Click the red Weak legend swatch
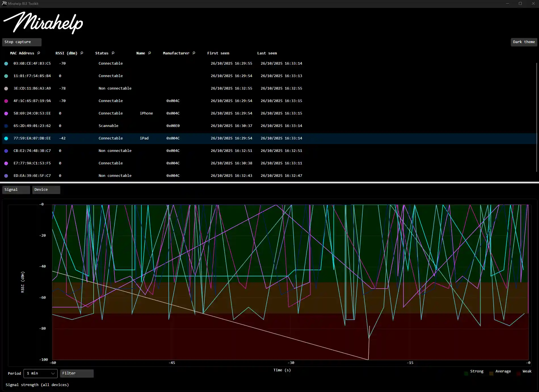This screenshot has width=539, height=392. click(x=518, y=373)
